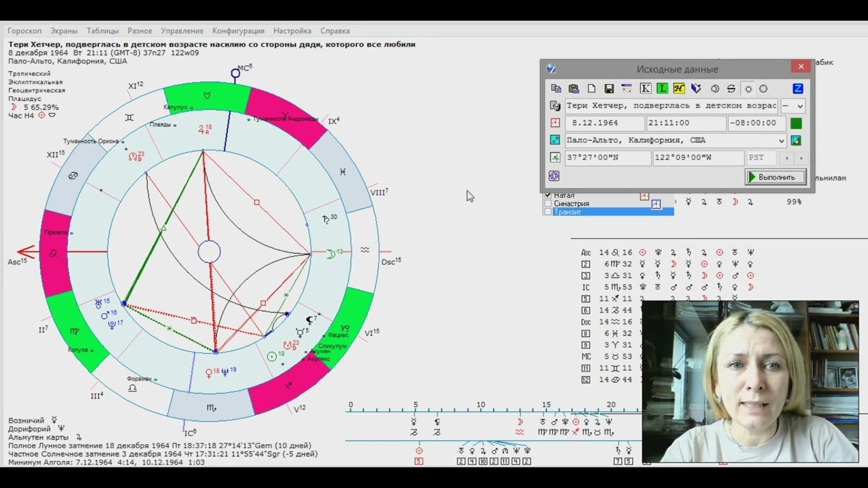Click the name field with Тери Хетчер
This screenshot has width=868, height=488.
671,106
